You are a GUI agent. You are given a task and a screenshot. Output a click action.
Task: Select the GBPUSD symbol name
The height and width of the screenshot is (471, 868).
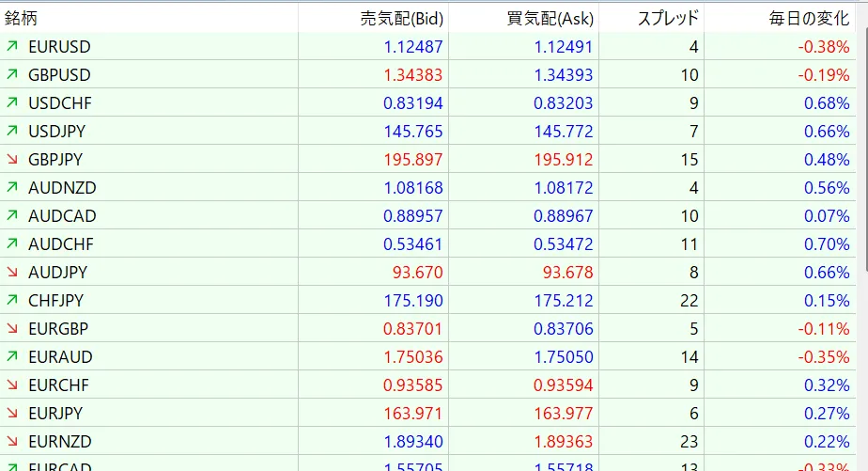59,75
